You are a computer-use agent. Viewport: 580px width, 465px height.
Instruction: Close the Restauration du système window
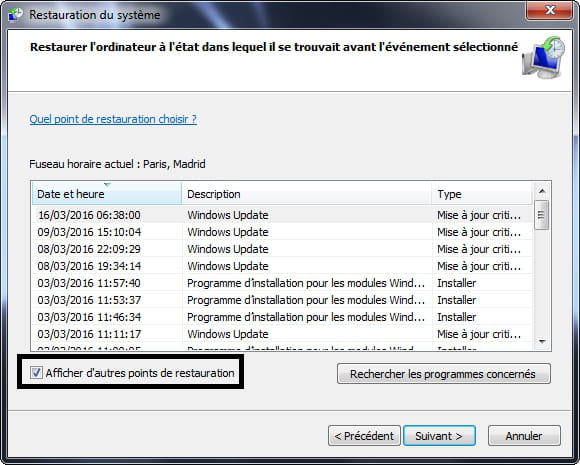[550, 10]
